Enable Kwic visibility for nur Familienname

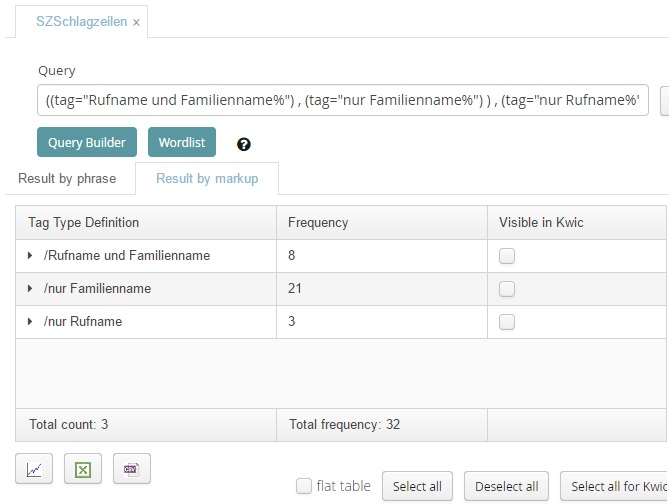point(507,289)
